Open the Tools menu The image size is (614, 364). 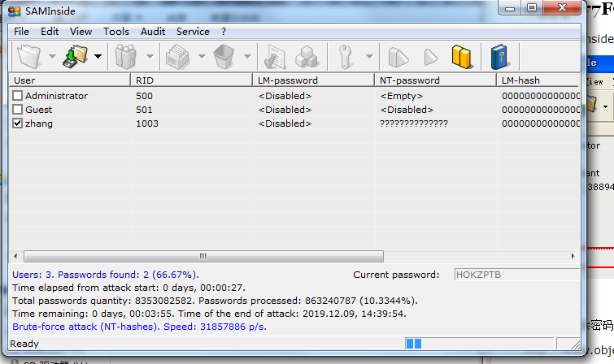tap(116, 32)
